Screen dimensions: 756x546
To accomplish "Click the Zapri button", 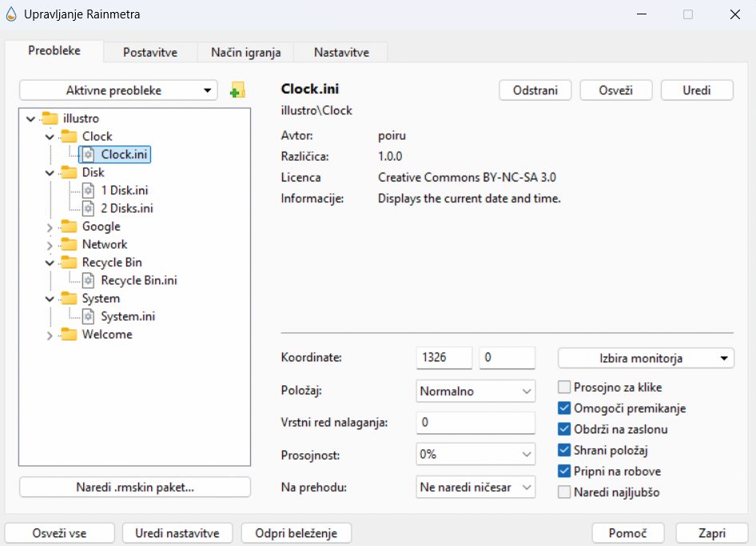I will click(711, 533).
